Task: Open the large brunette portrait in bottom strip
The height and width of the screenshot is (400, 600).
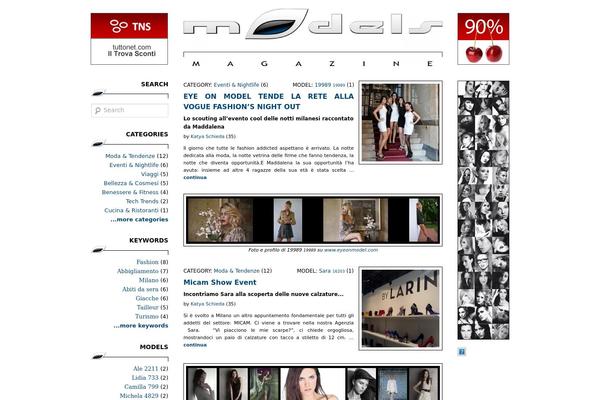Action: point(313,384)
